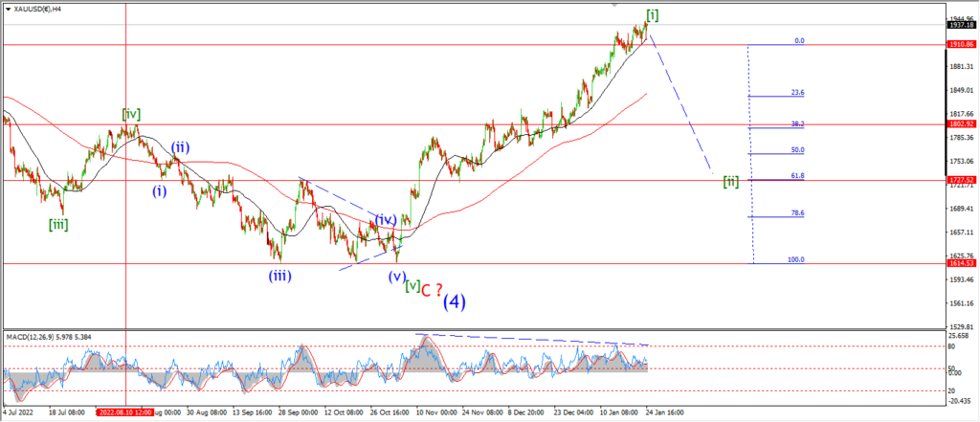Click the current price 1937.18 tag
Image resolution: width=980 pixels, height=422 pixels.
click(961, 25)
